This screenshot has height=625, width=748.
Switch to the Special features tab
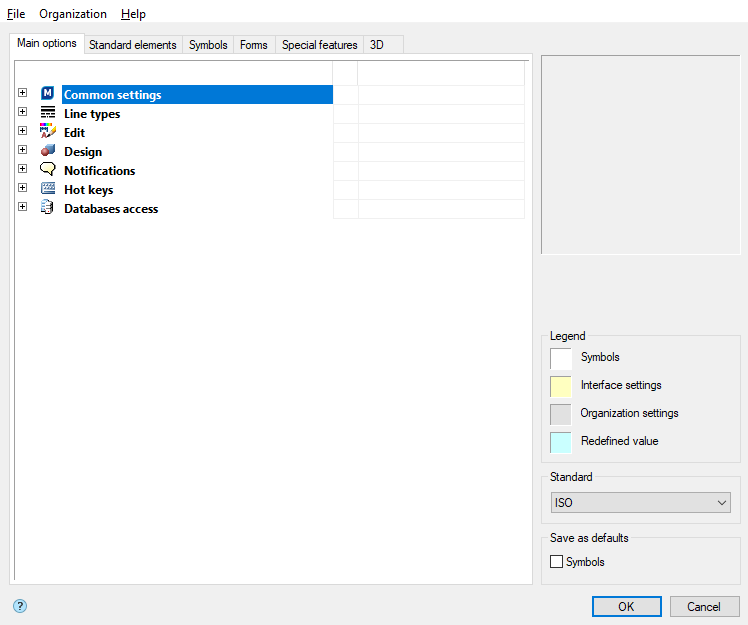320,45
